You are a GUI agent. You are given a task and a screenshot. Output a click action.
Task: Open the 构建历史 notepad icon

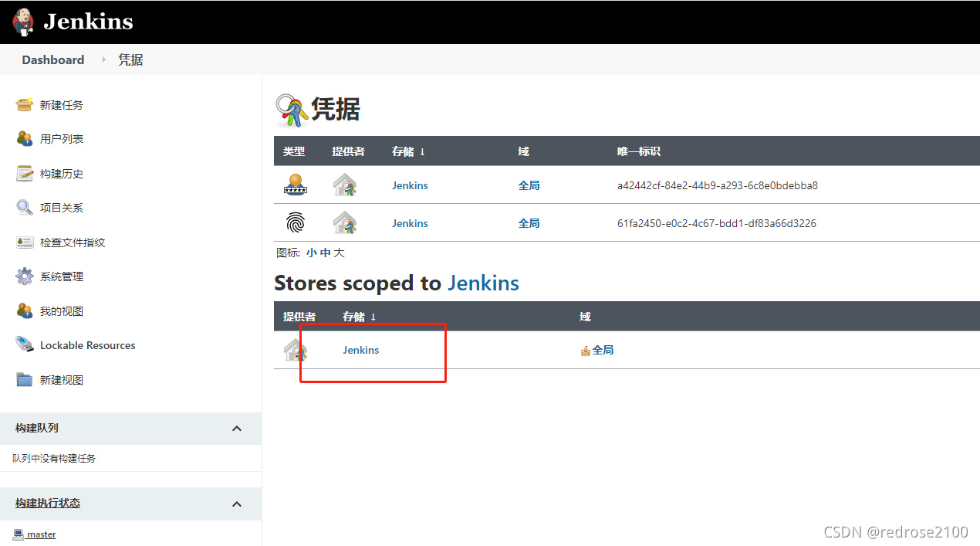[x=25, y=173]
